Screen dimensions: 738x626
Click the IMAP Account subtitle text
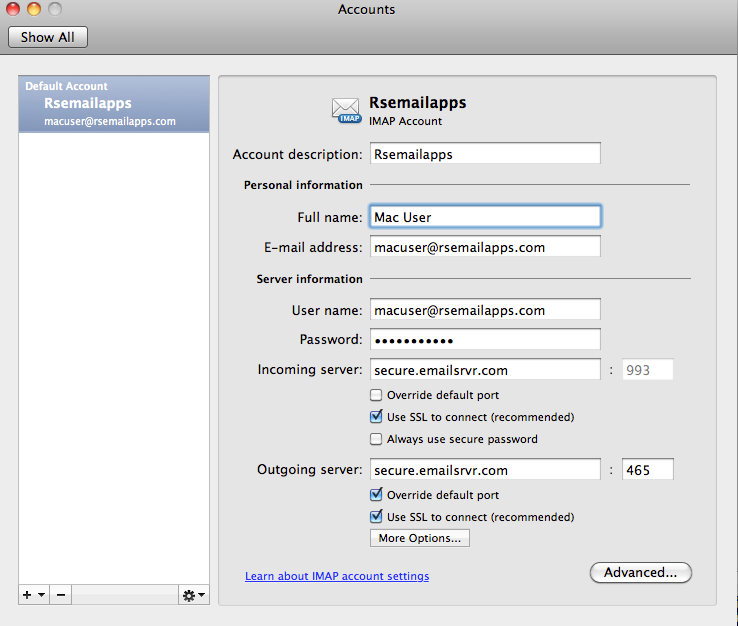405,121
